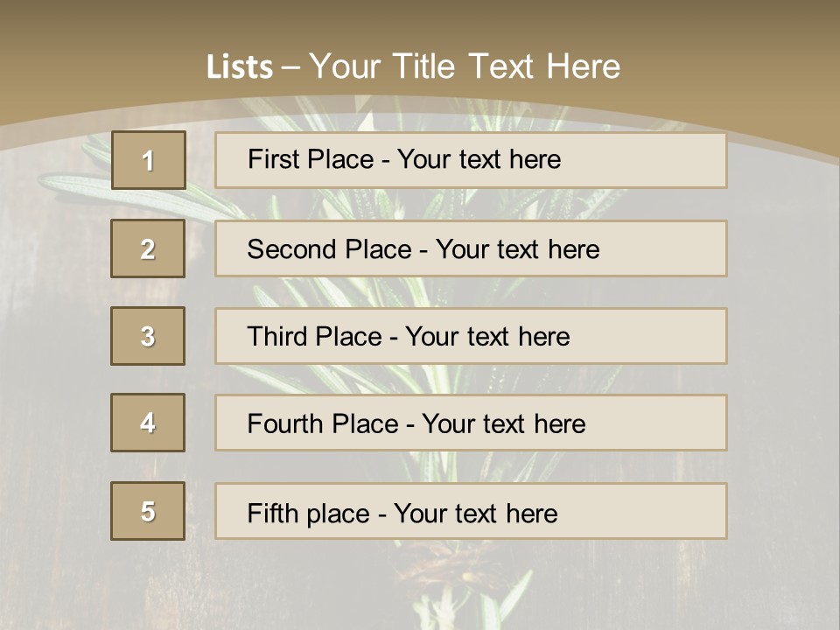Viewport: 840px width, 630px height.
Task: Click the rosemary leaf left of box 1
Action: pyautogui.click(x=74, y=183)
